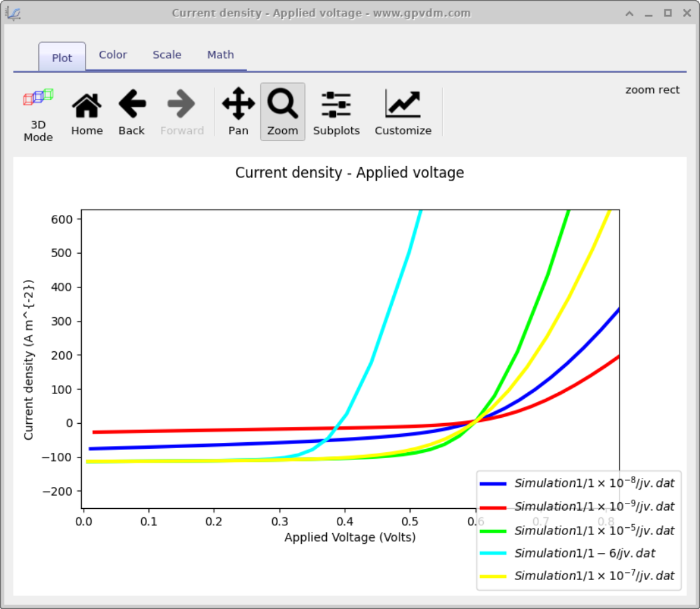Reset the plot view with Home
Viewport: 700px width, 609px height.
pyautogui.click(x=86, y=112)
